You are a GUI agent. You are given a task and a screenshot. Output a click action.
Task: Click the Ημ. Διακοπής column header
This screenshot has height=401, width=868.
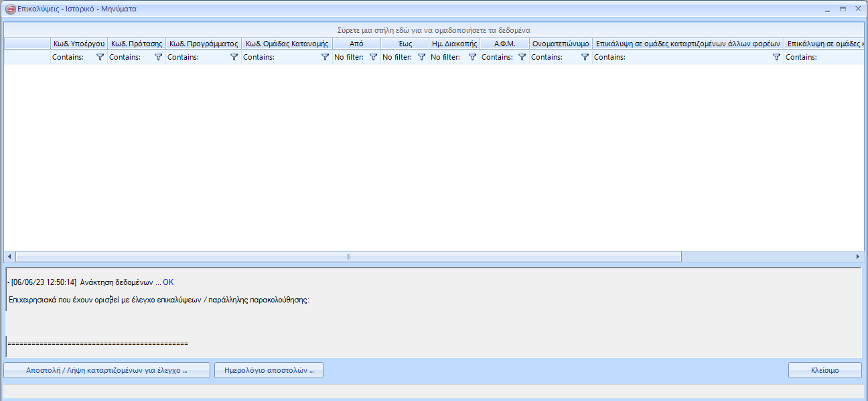coord(454,44)
